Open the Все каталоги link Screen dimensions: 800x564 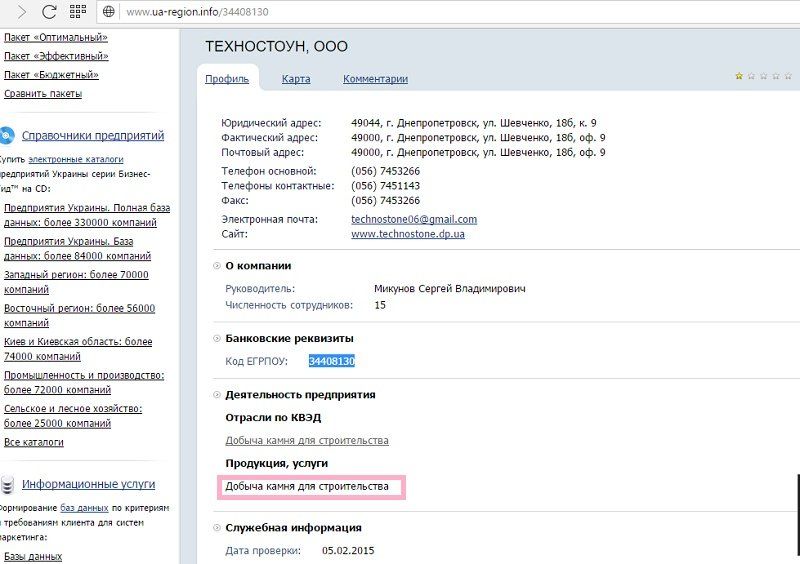[34, 442]
